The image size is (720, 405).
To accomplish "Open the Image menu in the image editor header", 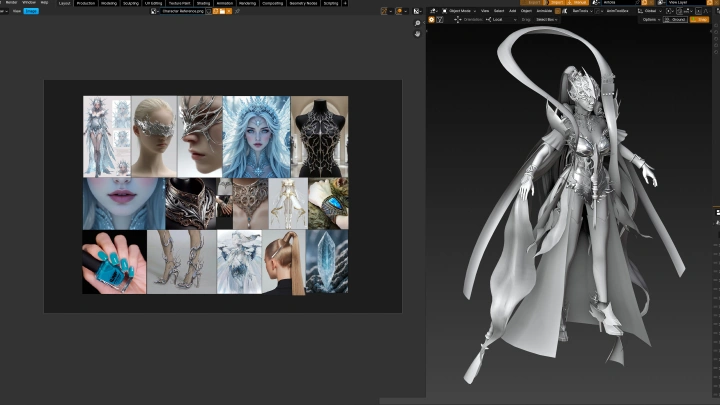I will click(x=31, y=11).
